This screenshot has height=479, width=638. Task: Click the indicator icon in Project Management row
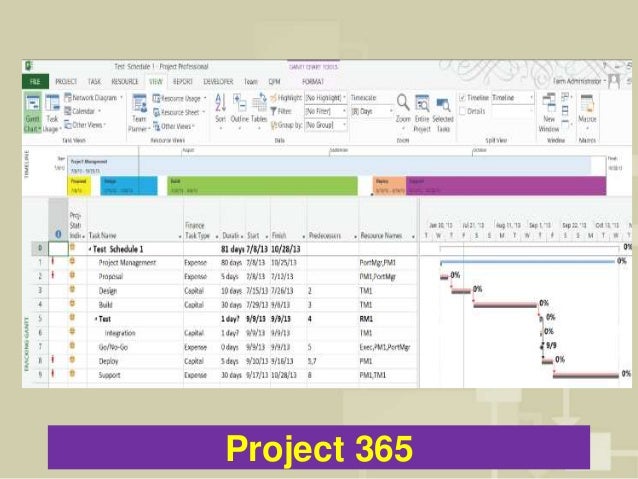52,262
